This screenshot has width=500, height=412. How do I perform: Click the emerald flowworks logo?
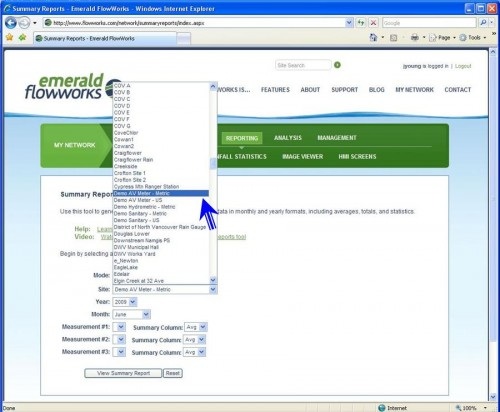coord(68,87)
